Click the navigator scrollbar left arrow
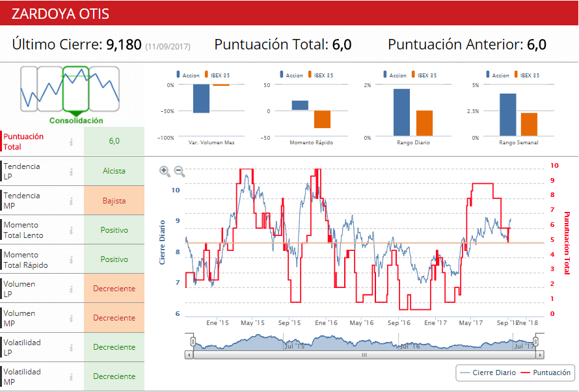 pos(189,355)
